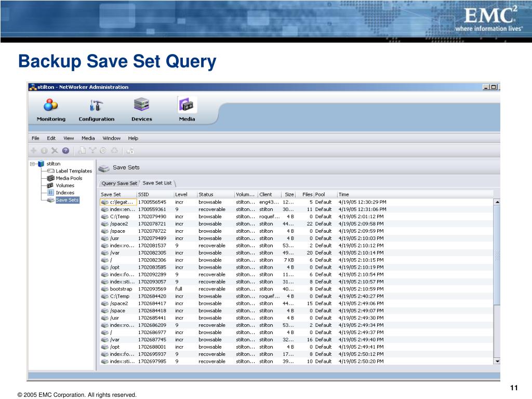Click the help question mark toolbar icon
The width and height of the screenshot is (532, 399).
(66, 150)
